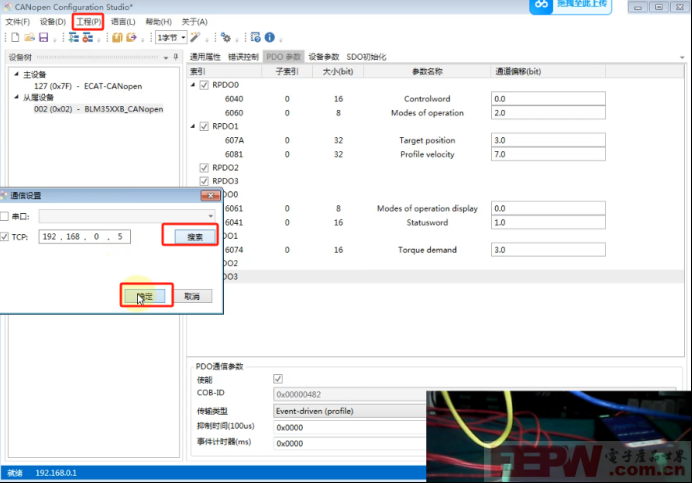The height and width of the screenshot is (483, 692).
Task: Toggle the RPDO2 checkbox
Action: pyautogui.click(x=204, y=168)
